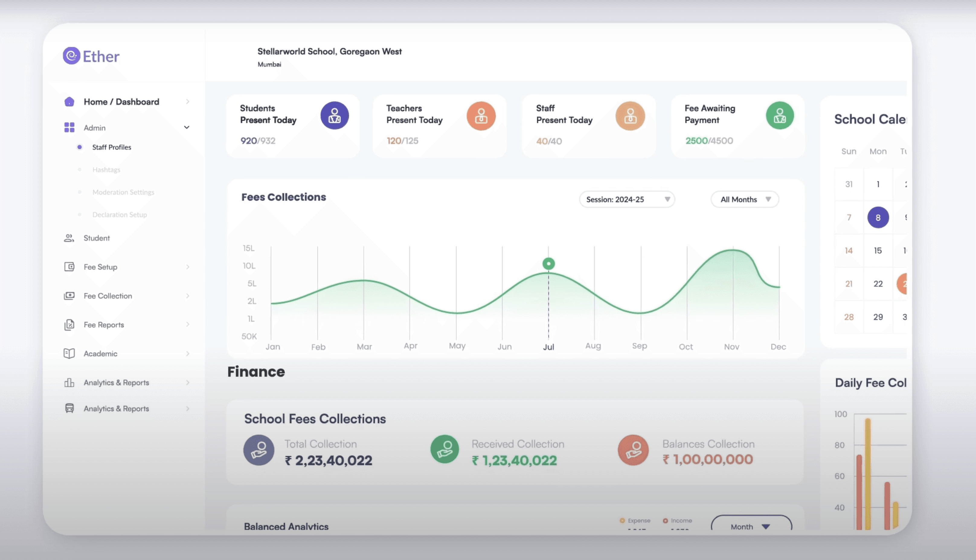
Task: Click the Fee Awaiting Payment green icon
Action: [779, 115]
